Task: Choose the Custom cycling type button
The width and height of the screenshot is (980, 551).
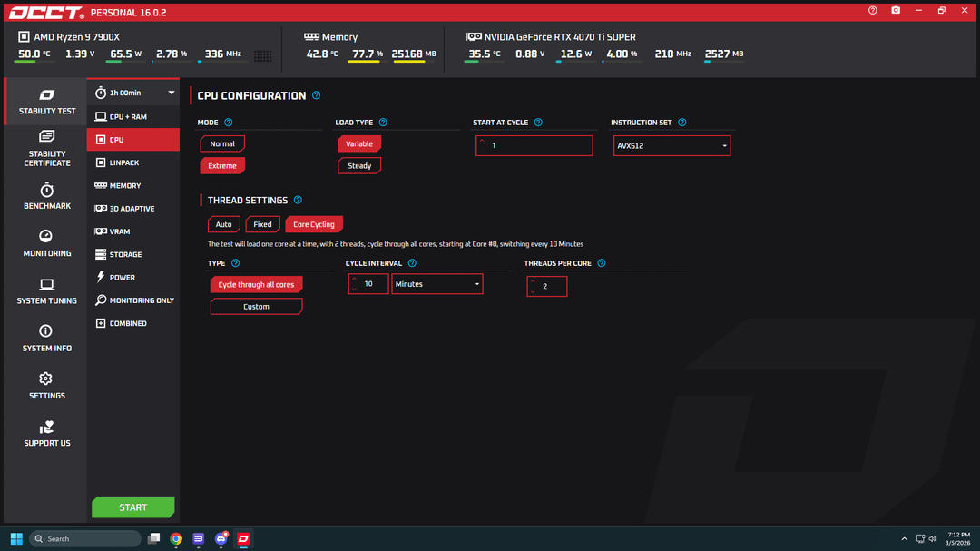Action: coord(256,307)
